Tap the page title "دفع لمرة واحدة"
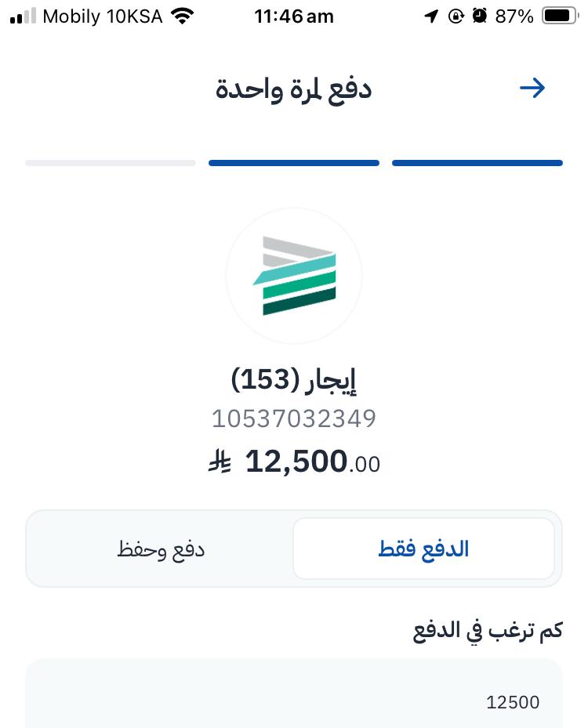This screenshot has width=588, height=728. (x=294, y=89)
